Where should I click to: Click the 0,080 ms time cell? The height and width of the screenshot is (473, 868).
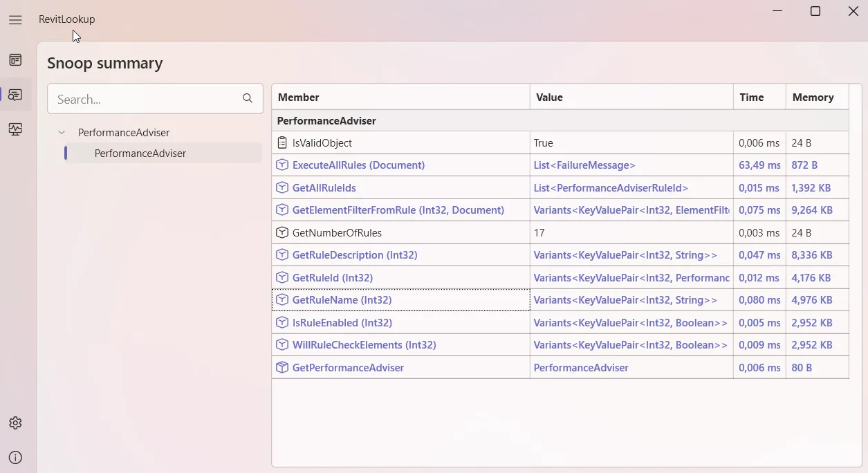tap(759, 300)
